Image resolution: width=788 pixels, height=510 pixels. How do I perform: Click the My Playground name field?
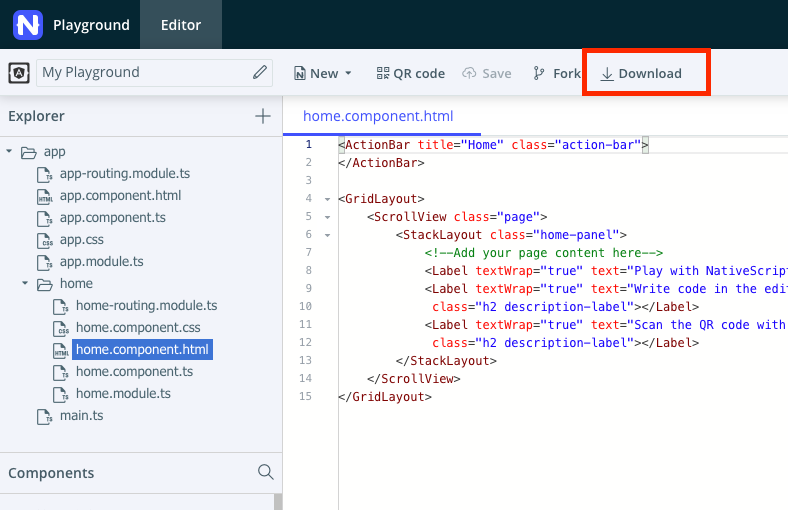coord(140,72)
